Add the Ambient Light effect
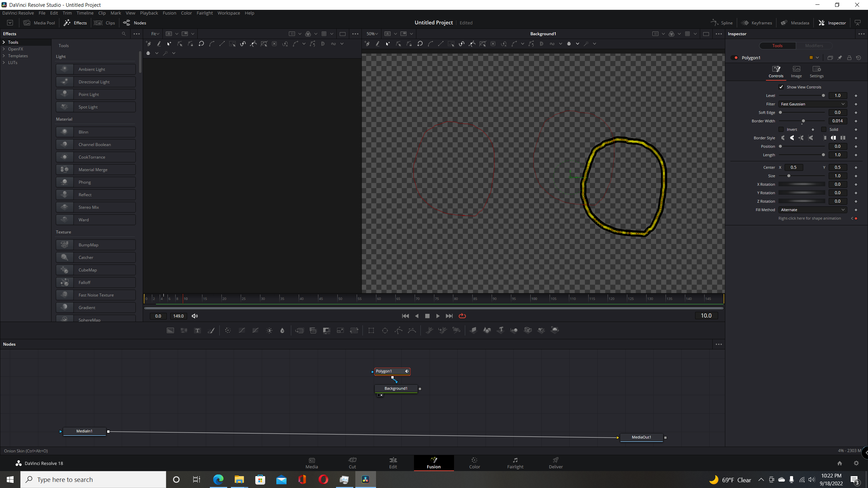This screenshot has width=868, height=488. click(96, 69)
